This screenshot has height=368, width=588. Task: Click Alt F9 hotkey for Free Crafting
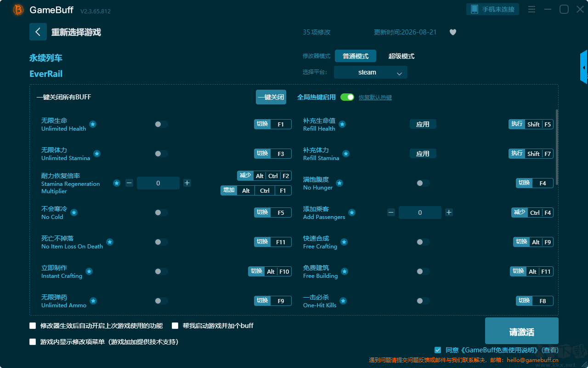coord(533,242)
